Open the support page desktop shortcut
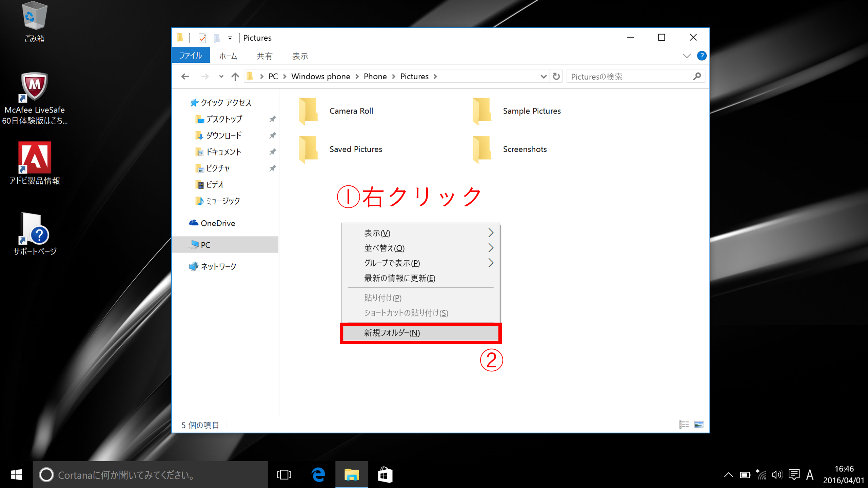 35,234
